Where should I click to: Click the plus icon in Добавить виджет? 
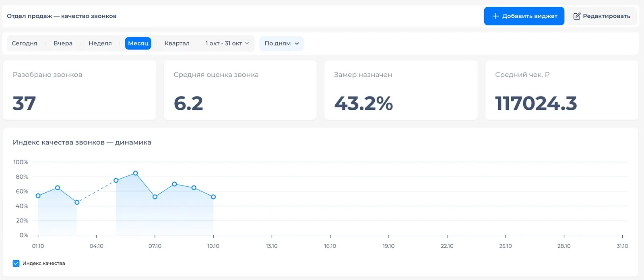point(495,16)
